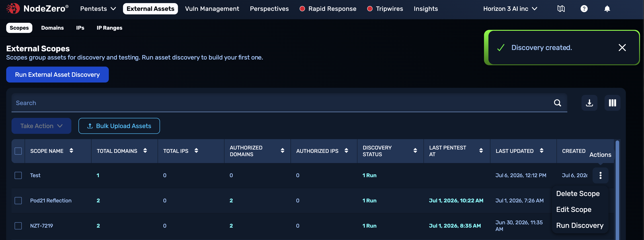
Task: Click Bulk Upload Assets button
Action: pyautogui.click(x=119, y=126)
